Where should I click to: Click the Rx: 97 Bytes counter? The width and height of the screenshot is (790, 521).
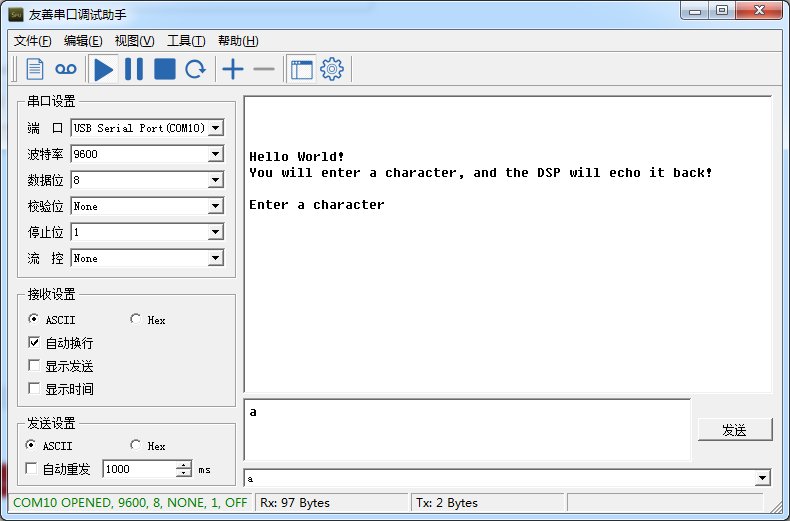[295, 503]
